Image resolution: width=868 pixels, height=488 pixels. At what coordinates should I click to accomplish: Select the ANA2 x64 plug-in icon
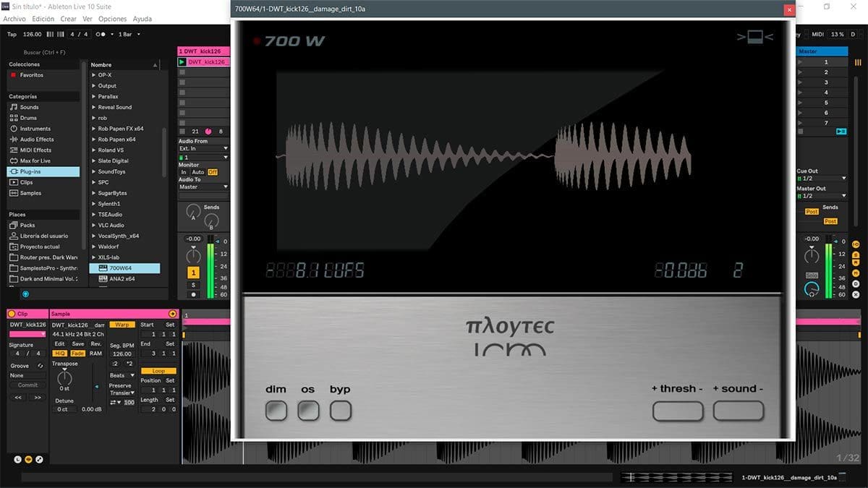103,279
